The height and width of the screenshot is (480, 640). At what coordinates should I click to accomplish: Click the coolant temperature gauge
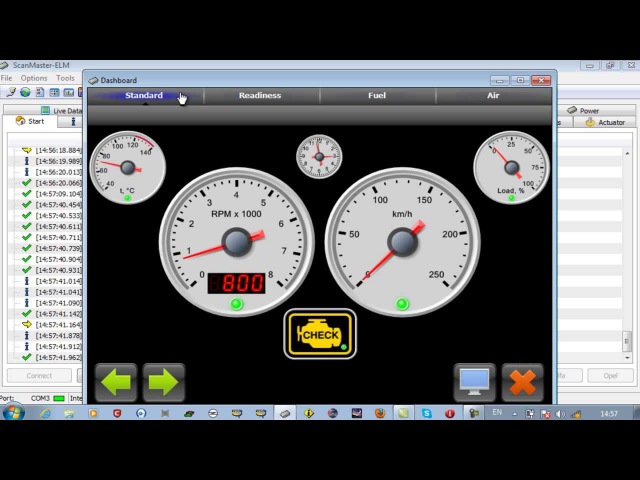tap(127, 167)
